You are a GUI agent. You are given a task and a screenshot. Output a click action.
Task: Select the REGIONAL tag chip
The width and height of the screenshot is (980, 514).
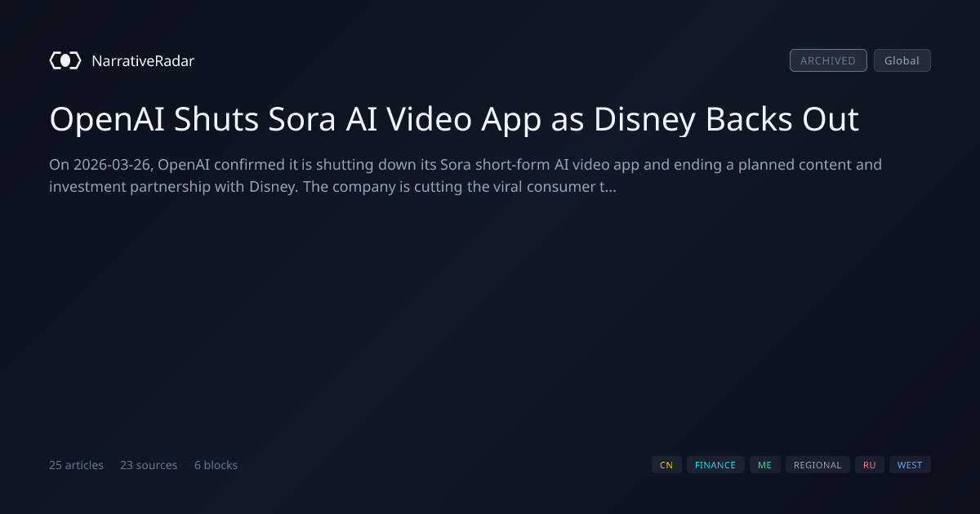tap(817, 465)
